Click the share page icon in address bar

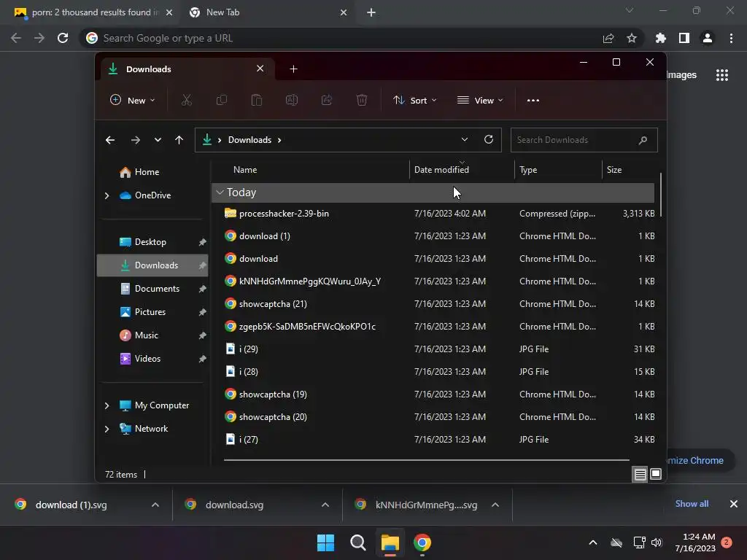pyautogui.click(x=608, y=38)
